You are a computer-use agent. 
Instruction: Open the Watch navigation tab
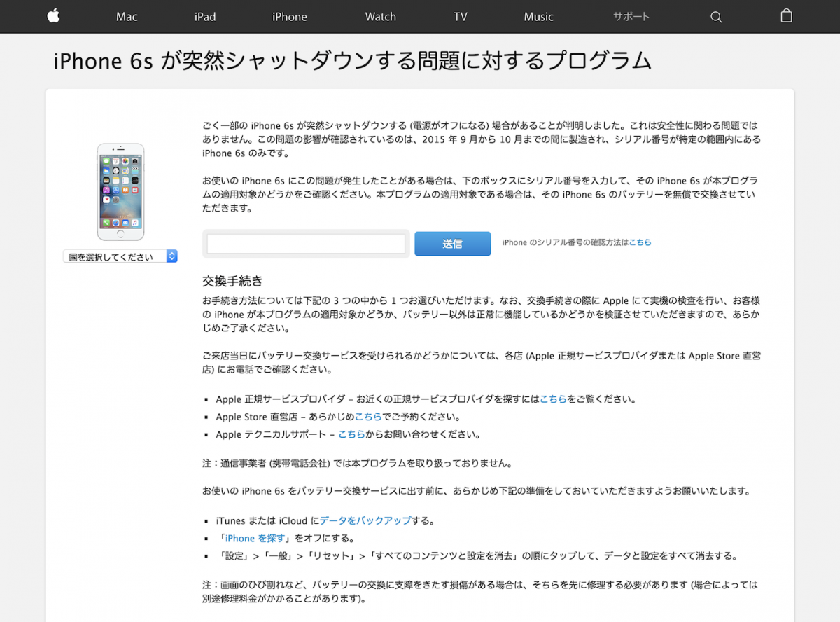(380, 16)
